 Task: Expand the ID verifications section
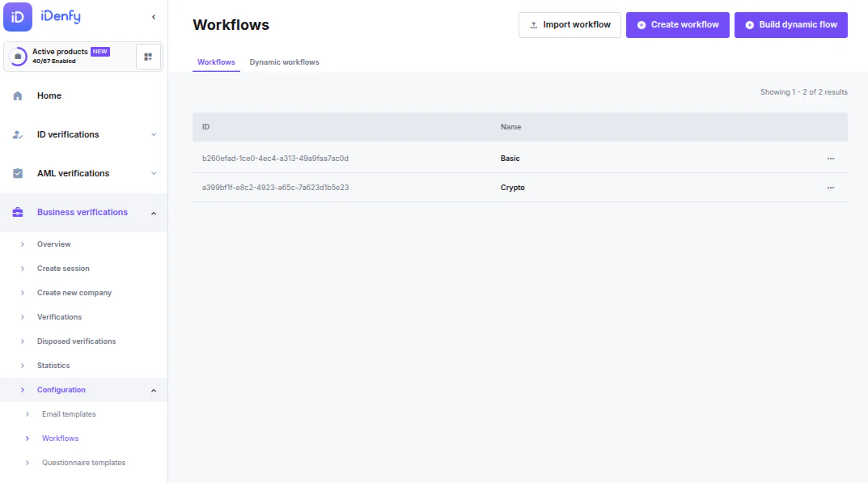coord(155,134)
